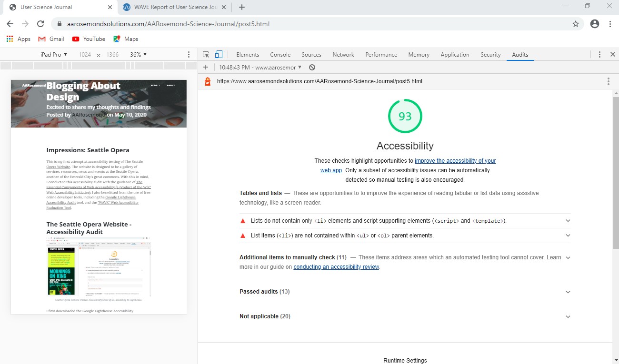Click the 93 Accessibility score gauge
This screenshot has width=619, height=364.
[x=405, y=116]
